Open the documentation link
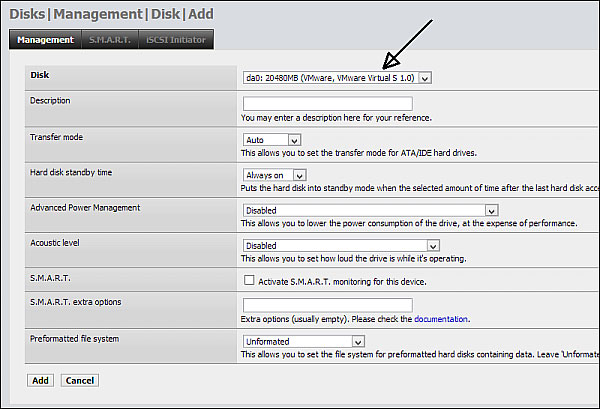This screenshot has height=409, width=600. (441, 319)
